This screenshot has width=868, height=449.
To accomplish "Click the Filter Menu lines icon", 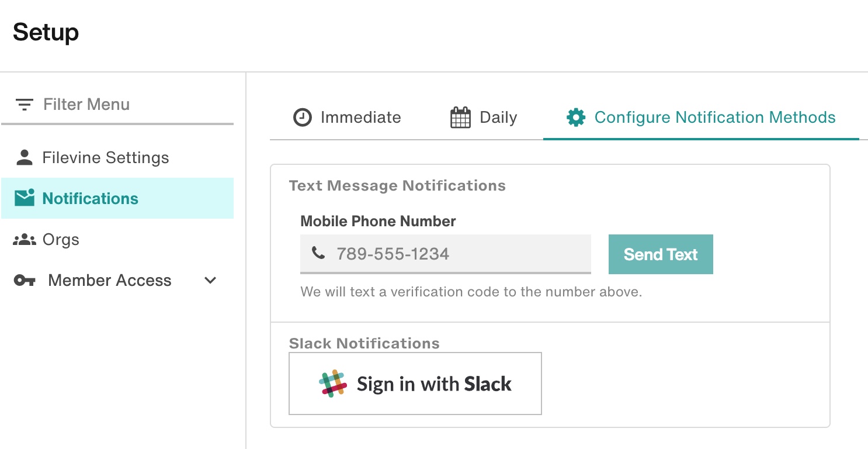I will pos(24,105).
